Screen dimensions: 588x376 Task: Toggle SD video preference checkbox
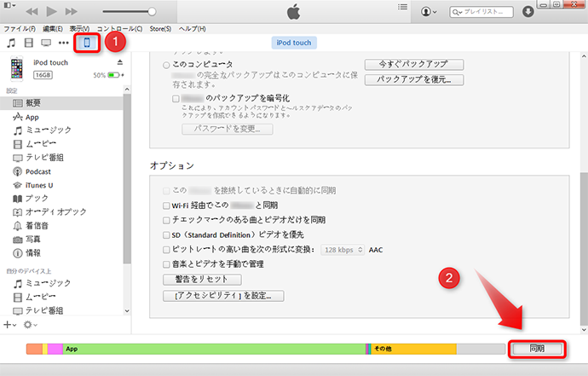coord(166,235)
